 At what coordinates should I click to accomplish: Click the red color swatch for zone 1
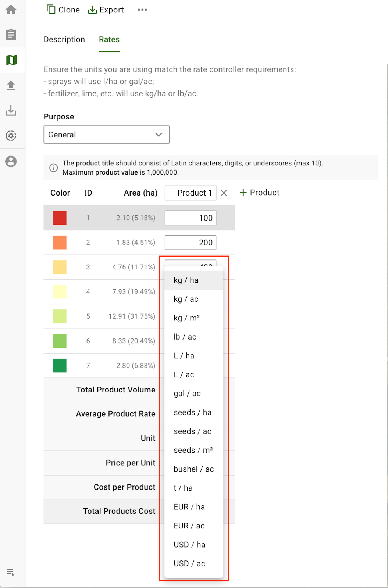pos(60,218)
